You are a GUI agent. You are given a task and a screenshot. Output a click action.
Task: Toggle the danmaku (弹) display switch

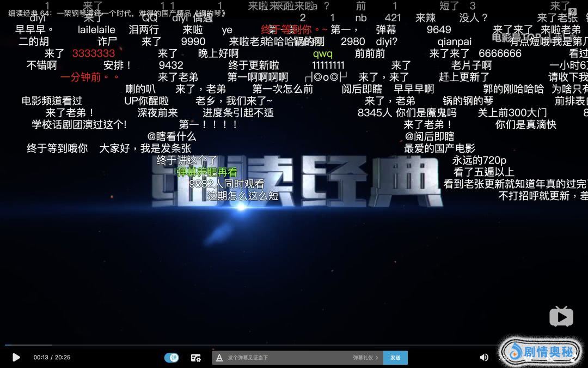point(171,358)
